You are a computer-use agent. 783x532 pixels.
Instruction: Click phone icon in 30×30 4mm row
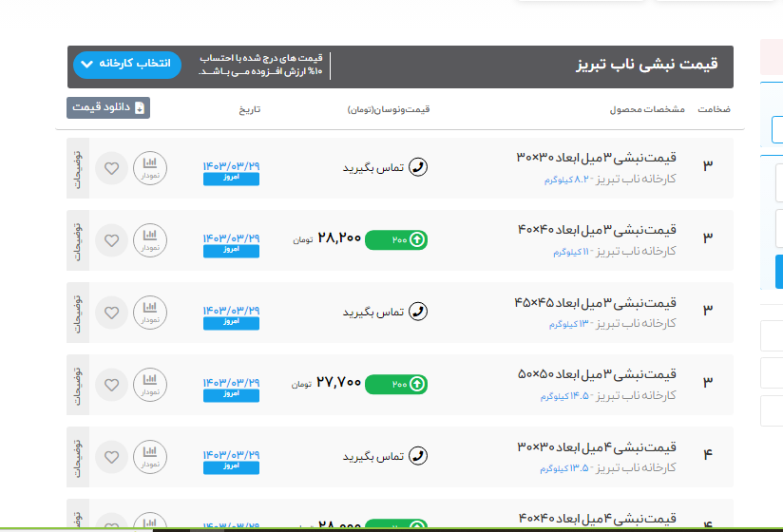[417, 457]
